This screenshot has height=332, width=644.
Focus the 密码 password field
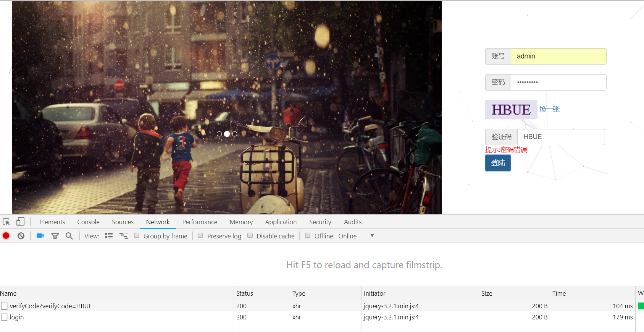558,82
